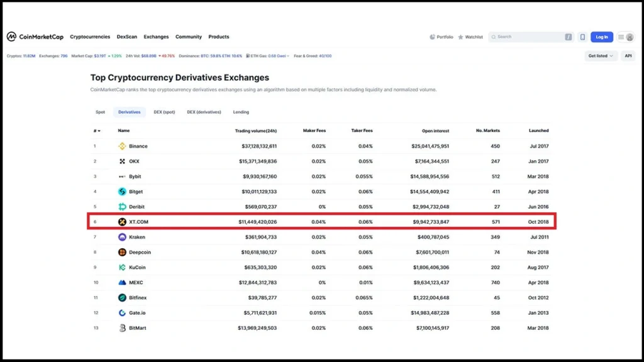Sort by Maker Fees column header
This screenshot has height=362, width=644.
[314, 131]
